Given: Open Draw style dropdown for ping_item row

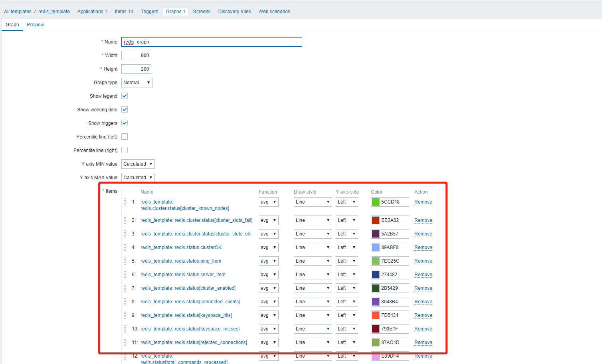Looking at the screenshot, I should [313, 261].
